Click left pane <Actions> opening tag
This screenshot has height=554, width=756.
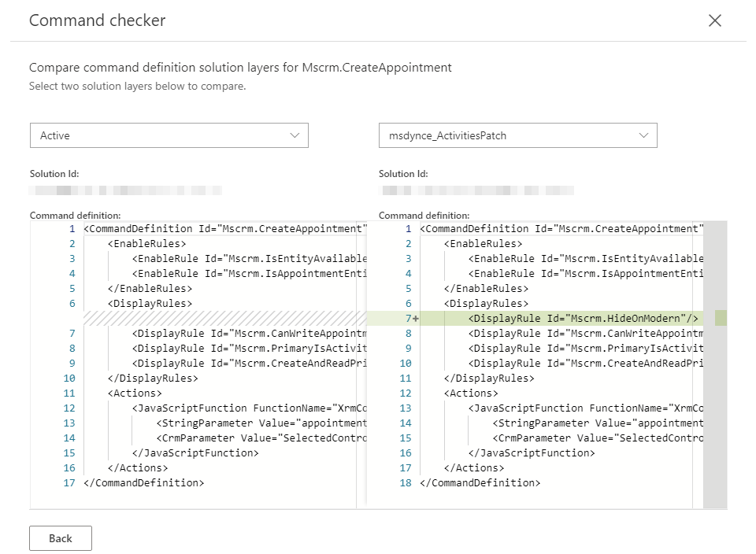point(135,393)
